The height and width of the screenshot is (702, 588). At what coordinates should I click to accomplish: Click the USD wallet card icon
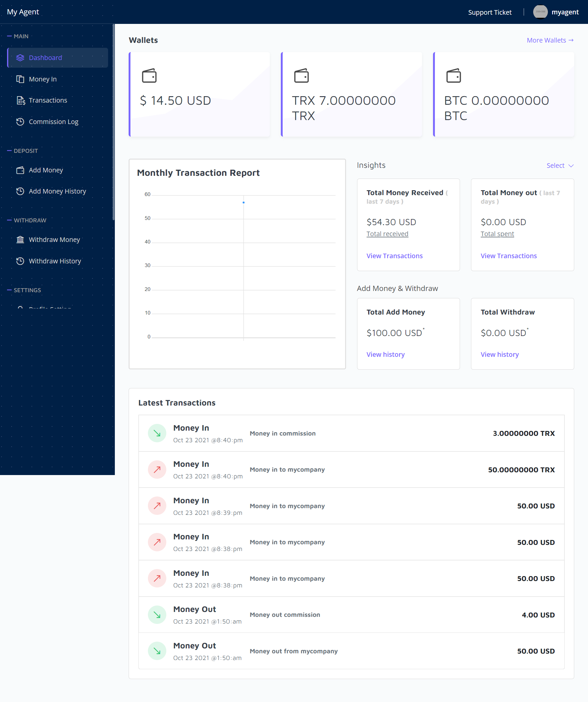pyautogui.click(x=149, y=76)
